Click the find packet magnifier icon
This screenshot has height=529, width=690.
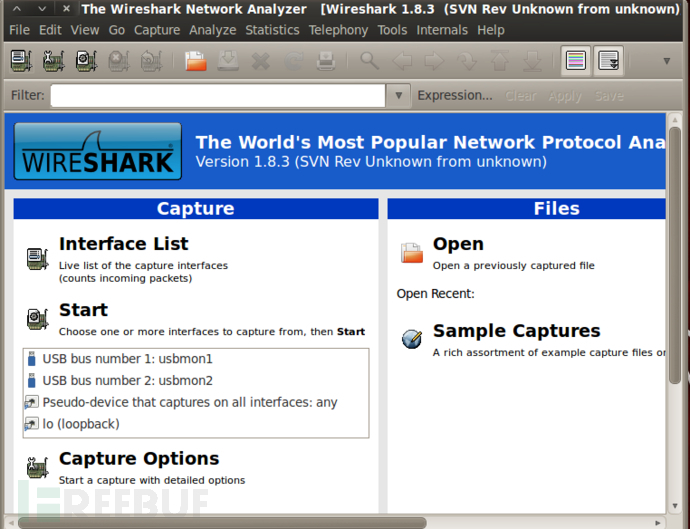(370, 62)
